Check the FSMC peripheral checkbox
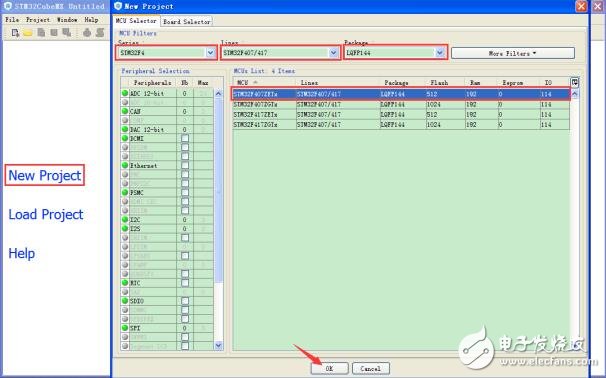606x378 pixels. [x=185, y=192]
